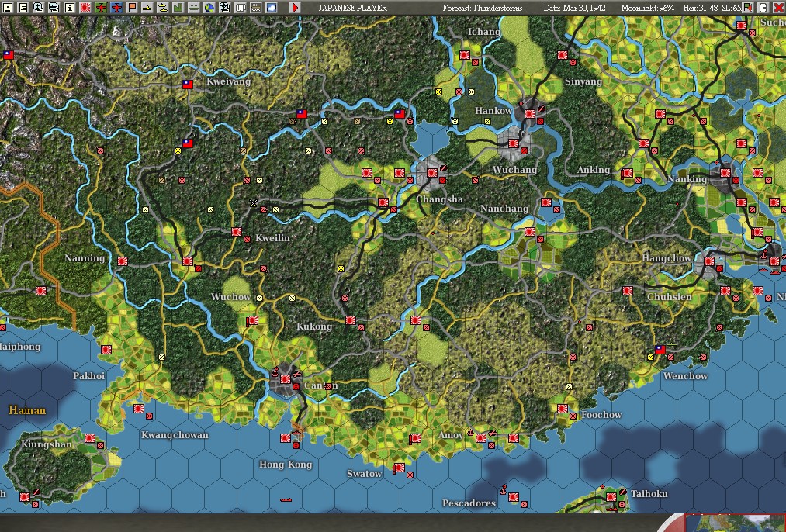Select the Japanese unit near Pakhoi

pyautogui.click(x=106, y=350)
